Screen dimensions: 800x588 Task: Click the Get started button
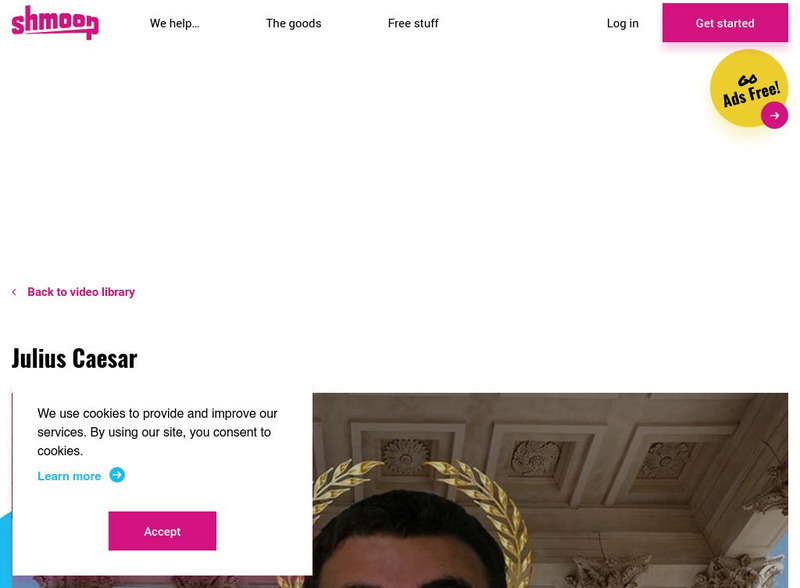[725, 23]
